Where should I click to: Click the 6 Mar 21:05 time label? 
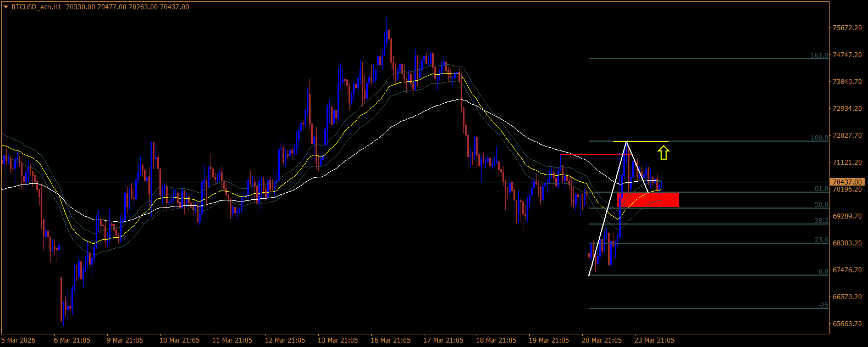click(x=72, y=340)
